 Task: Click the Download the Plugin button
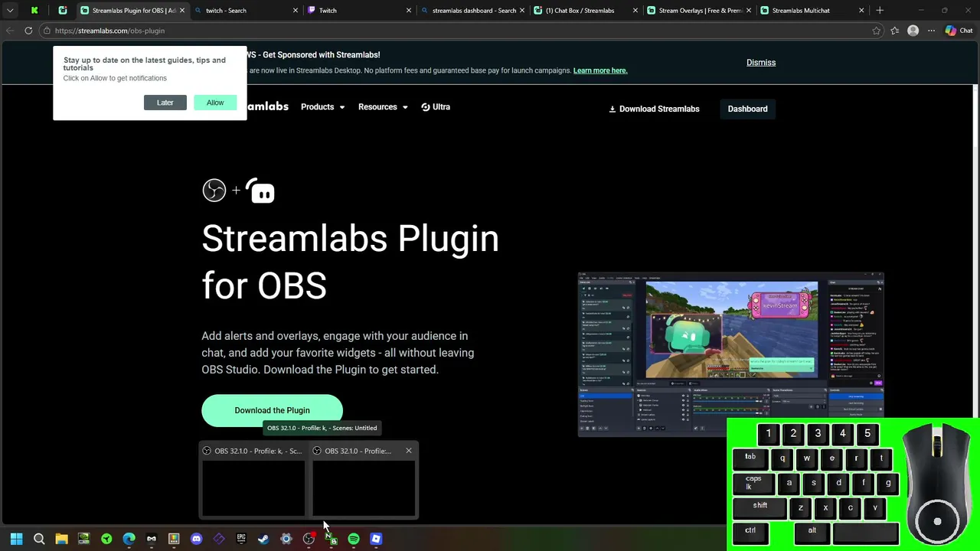click(272, 410)
